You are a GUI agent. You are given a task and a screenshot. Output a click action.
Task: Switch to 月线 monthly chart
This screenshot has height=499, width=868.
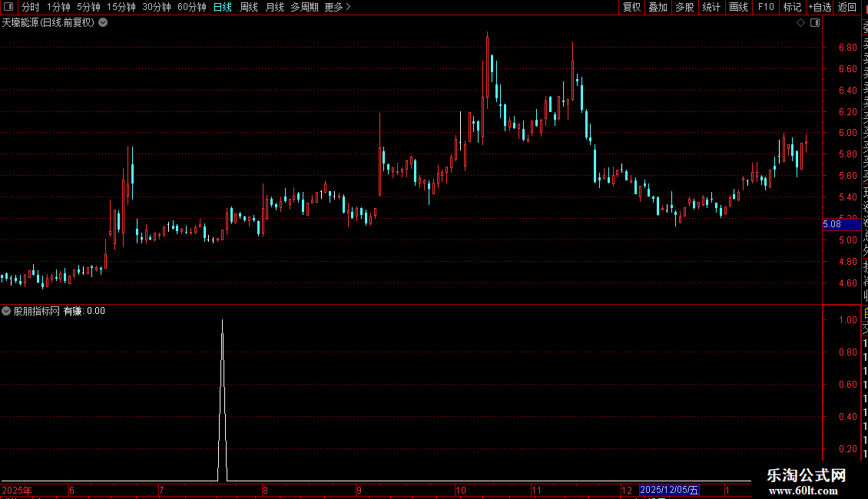(x=274, y=7)
